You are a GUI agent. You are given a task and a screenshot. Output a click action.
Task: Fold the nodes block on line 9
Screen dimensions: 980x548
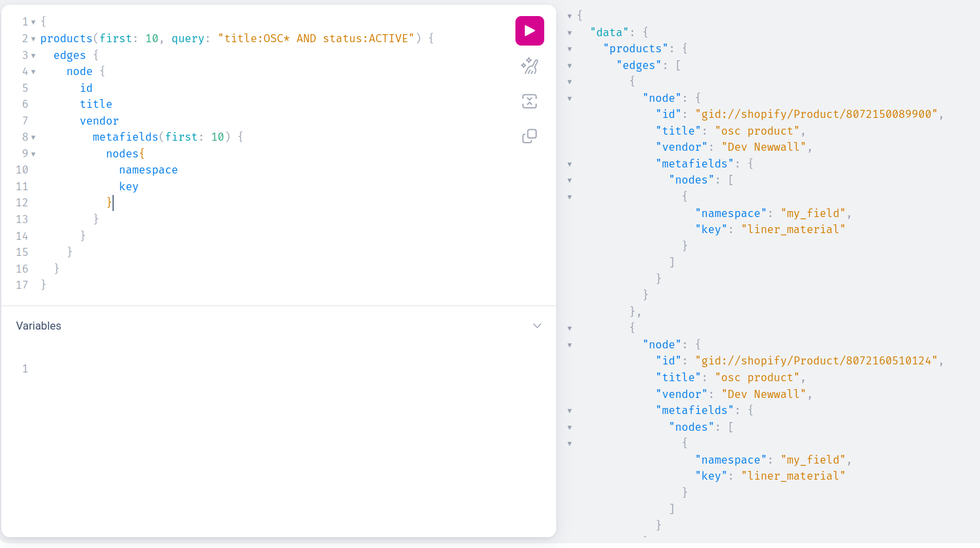click(33, 154)
